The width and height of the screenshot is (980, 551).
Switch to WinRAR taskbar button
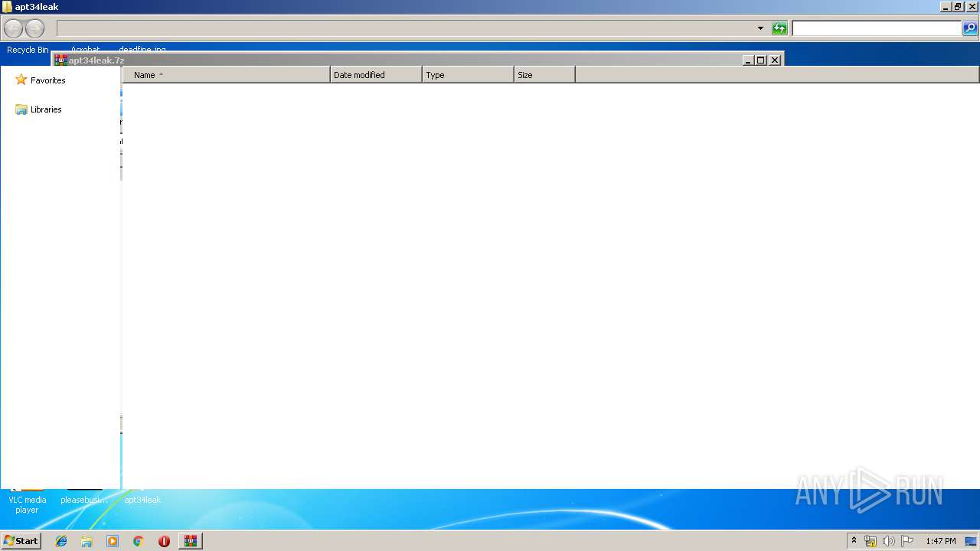[190, 541]
